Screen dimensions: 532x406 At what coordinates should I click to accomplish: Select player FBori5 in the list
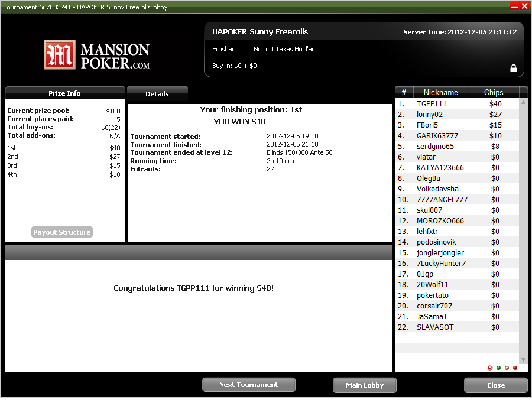[x=457, y=125]
